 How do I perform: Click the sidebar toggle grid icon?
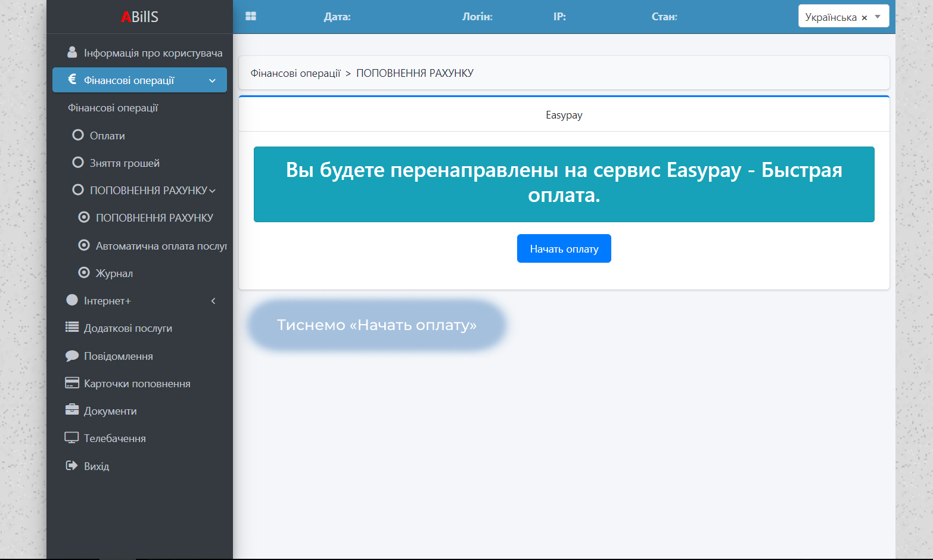[x=251, y=17]
